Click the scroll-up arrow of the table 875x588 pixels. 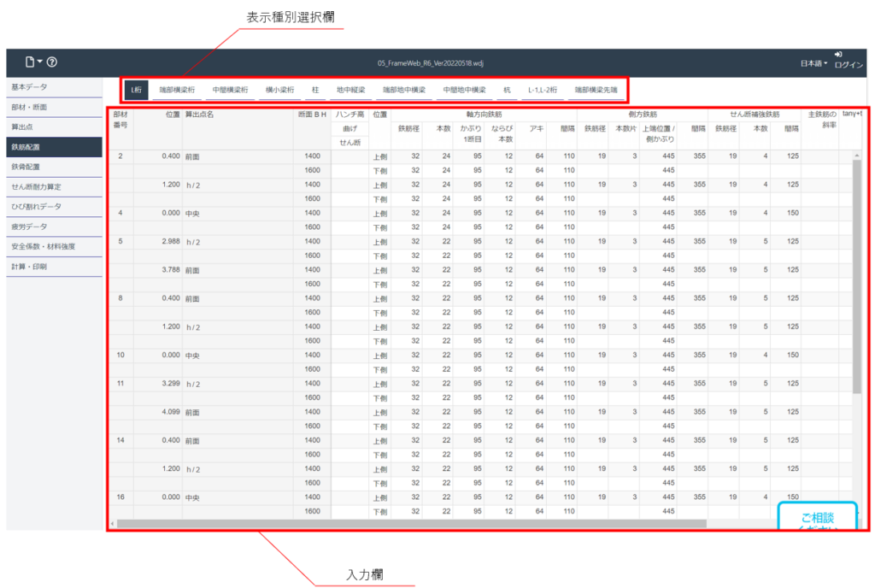[857, 155]
